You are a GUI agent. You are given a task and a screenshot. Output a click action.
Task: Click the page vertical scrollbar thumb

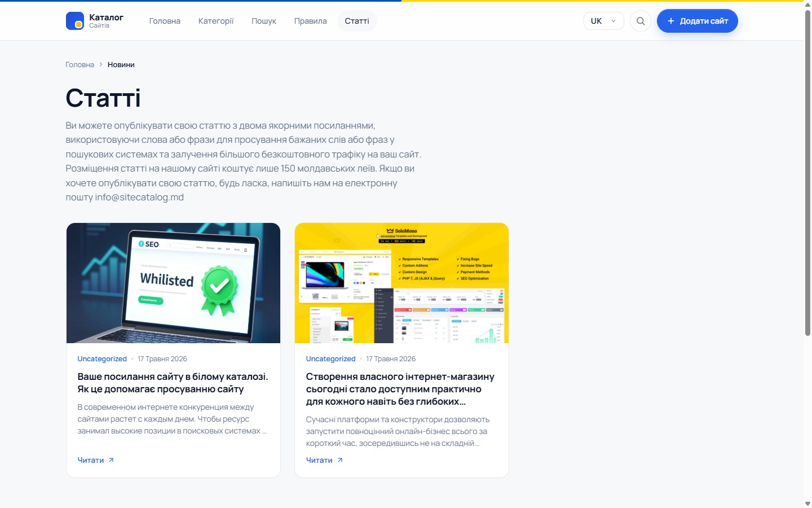coord(807,173)
